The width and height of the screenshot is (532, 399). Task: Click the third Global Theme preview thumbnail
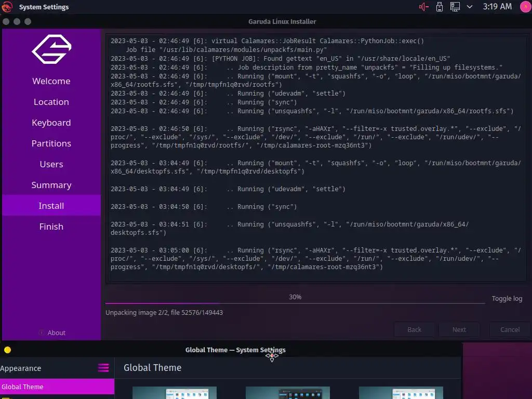(401, 393)
